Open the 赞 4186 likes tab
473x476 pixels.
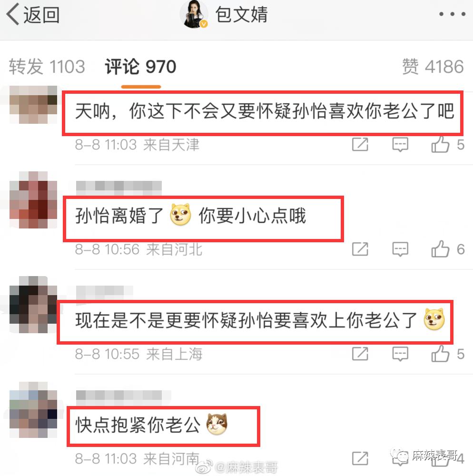click(433, 67)
